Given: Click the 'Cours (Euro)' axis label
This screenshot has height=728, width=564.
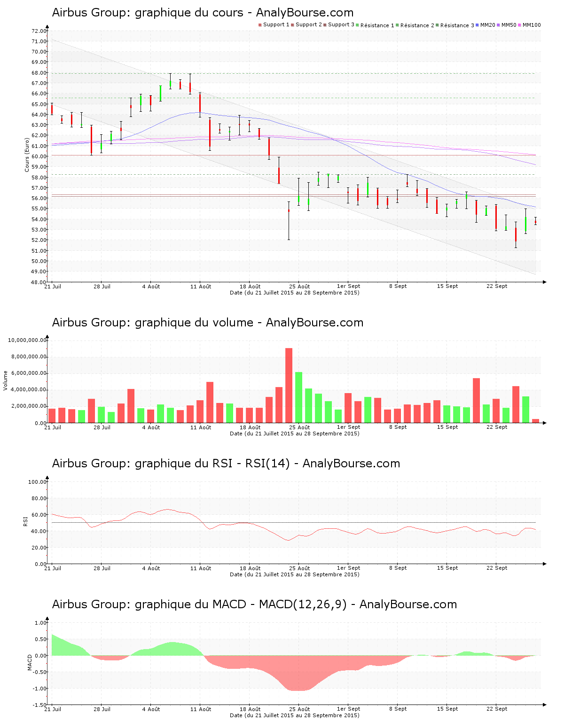Looking at the screenshot, I should 27,155.
